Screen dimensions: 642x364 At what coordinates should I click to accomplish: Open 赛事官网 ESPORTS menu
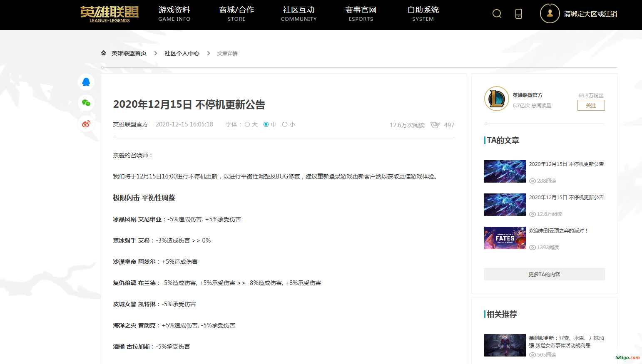coord(361,14)
